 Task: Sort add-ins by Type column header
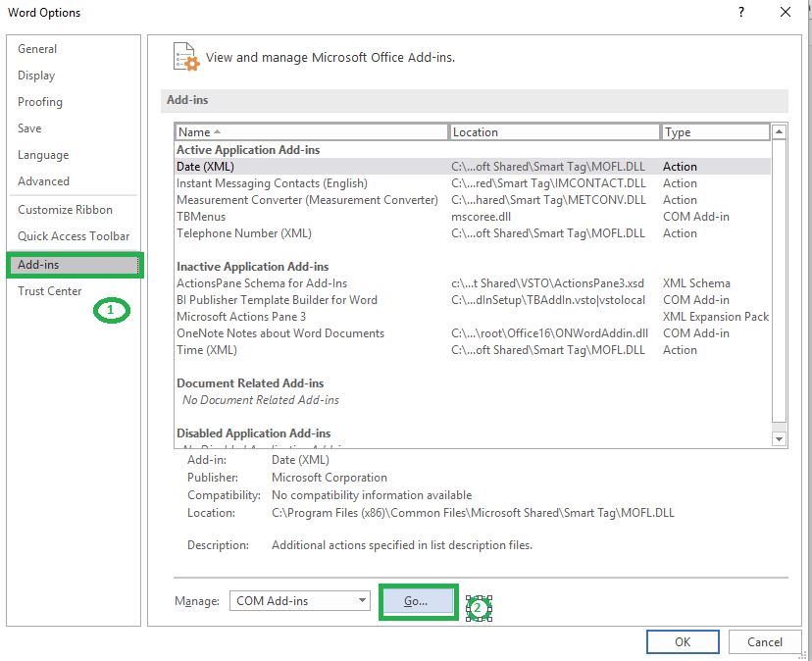pos(716,132)
